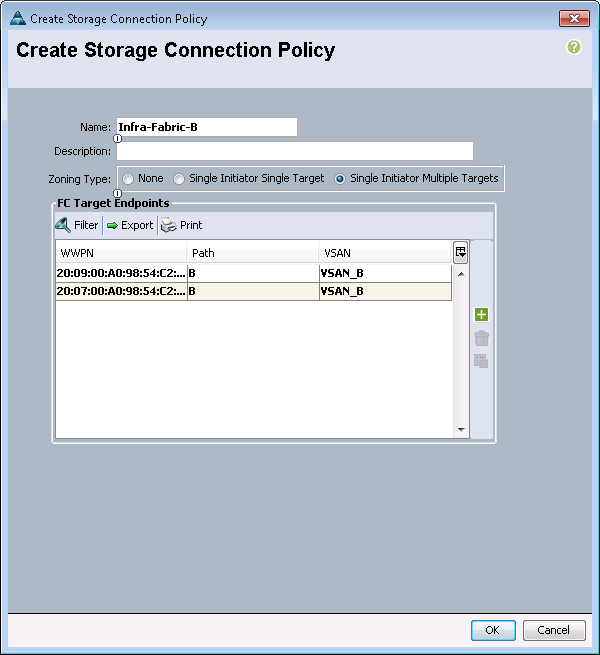600x655 pixels.
Task: Open the table column options icon
Action: (x=460, y=252)
